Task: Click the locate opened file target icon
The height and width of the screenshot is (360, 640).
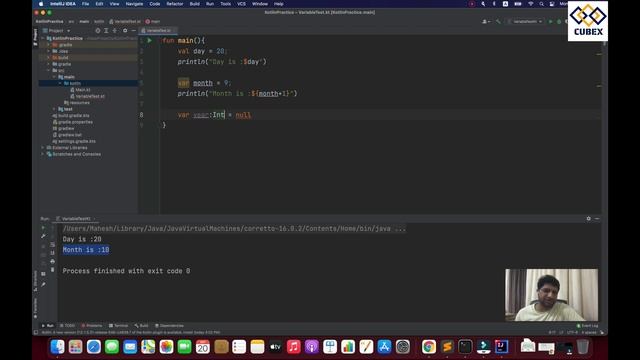Action: click(x=98, y=31)
